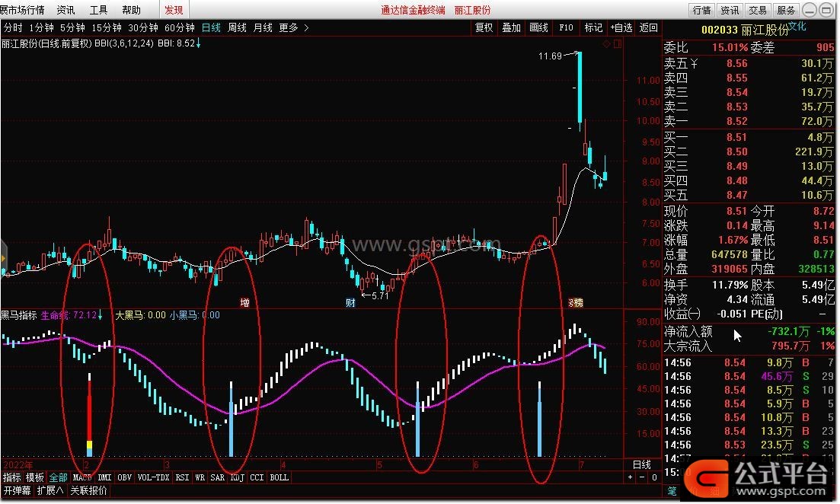
Task: Toggle the 开弹幕 bullet comments button
Action: pyautogui.click(x=18, y=490)
